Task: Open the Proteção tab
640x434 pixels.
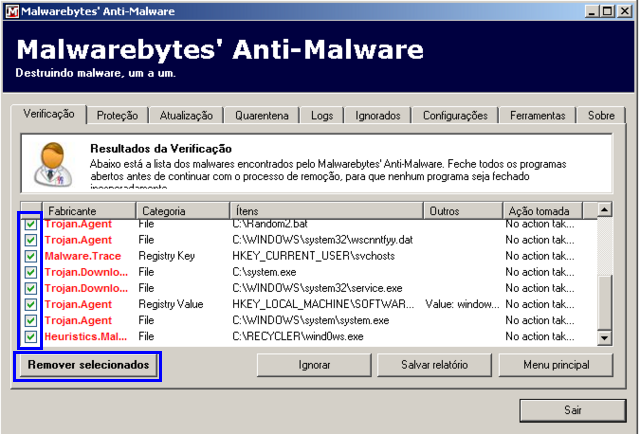Action: (117, 116)
